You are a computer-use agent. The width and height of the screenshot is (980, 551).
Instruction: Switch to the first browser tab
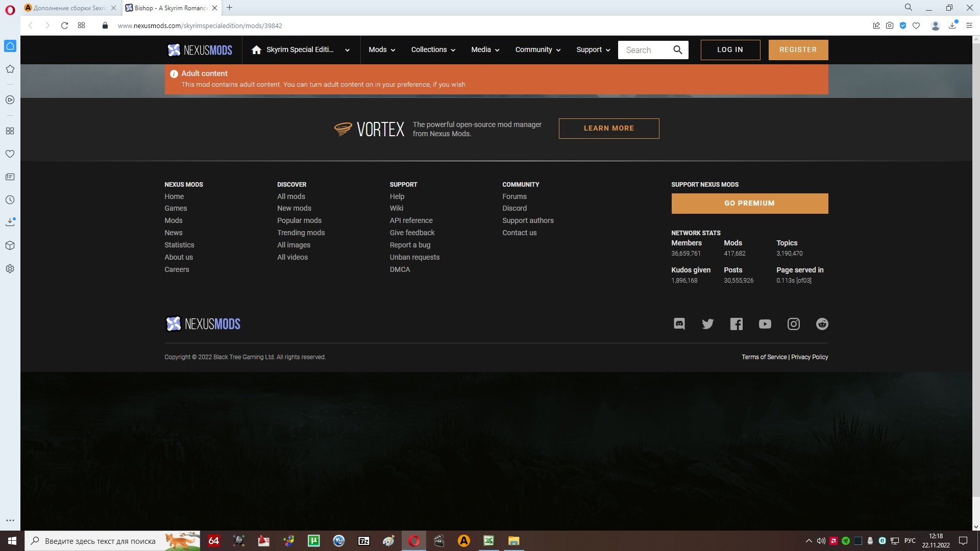(x=69, y=8)
